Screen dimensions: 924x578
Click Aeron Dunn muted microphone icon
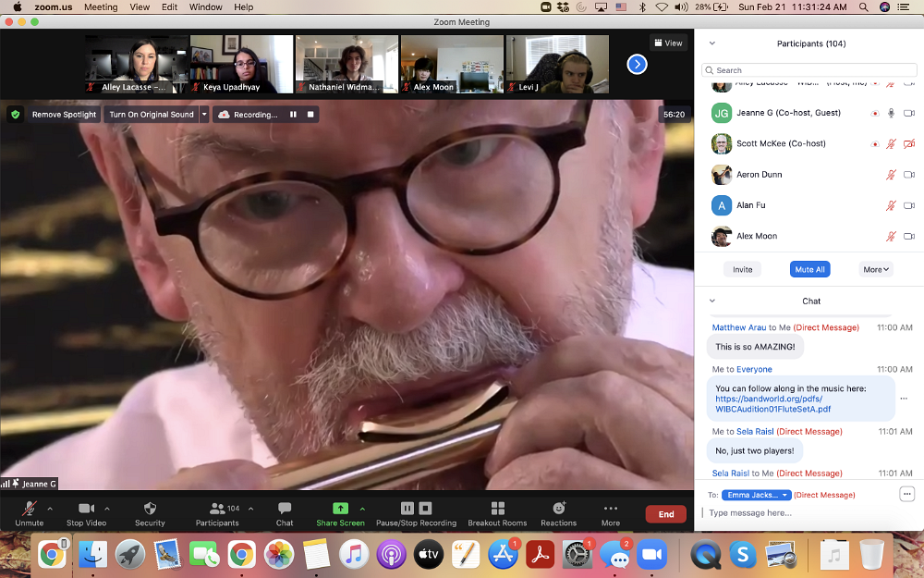[891, 175]
